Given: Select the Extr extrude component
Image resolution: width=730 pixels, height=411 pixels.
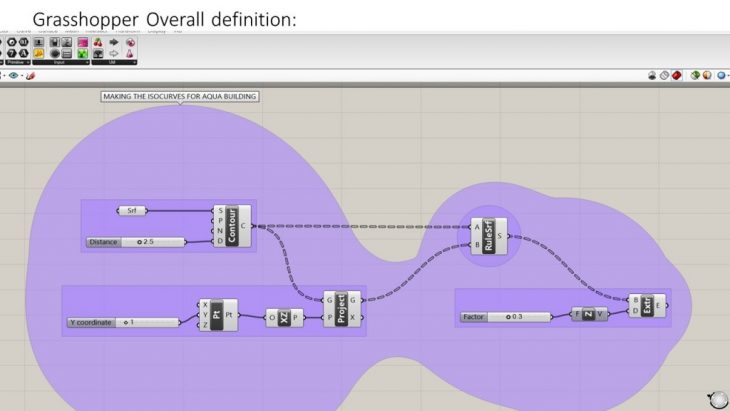Looking at the screenshot, I should [646, 306].
